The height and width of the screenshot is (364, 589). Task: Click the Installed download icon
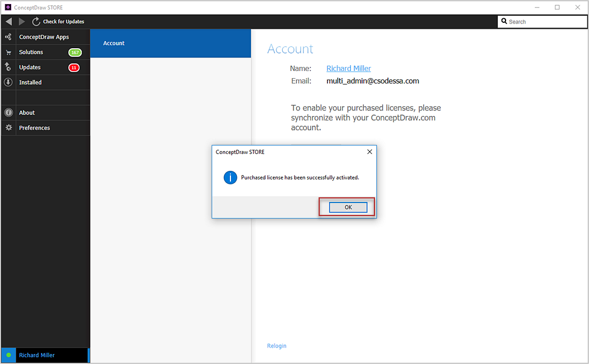click(x=8, y=82)
